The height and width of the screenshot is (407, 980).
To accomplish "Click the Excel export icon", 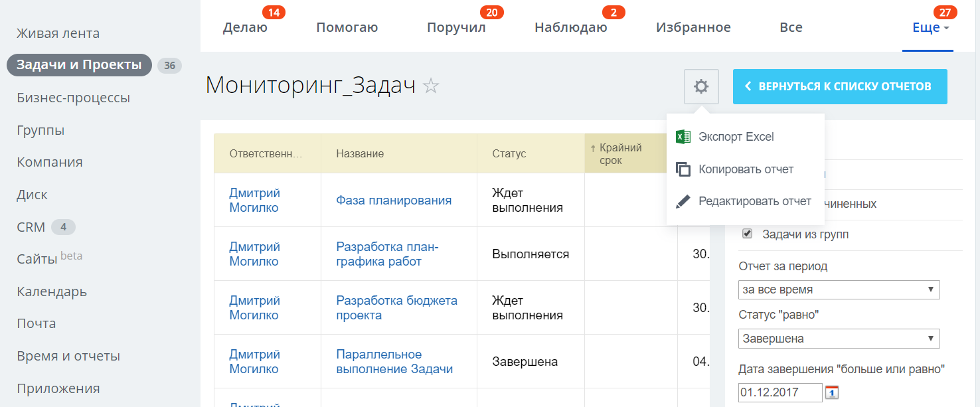I will click(683, 137).
